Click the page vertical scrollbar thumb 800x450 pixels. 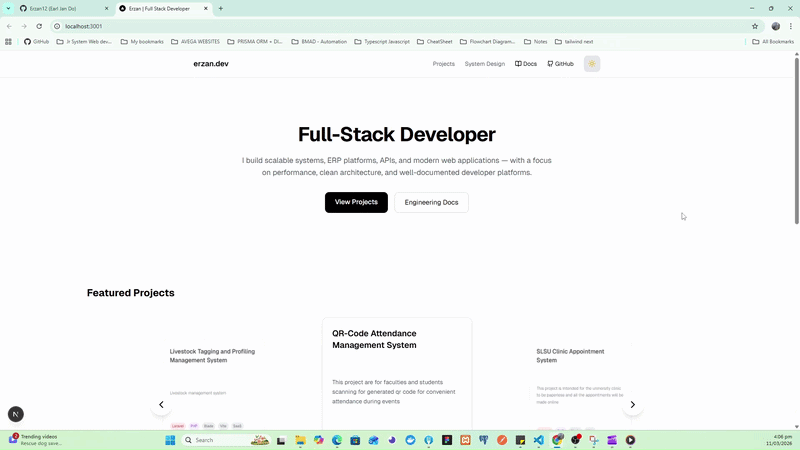pyautogui.click(x=796, y=140)
